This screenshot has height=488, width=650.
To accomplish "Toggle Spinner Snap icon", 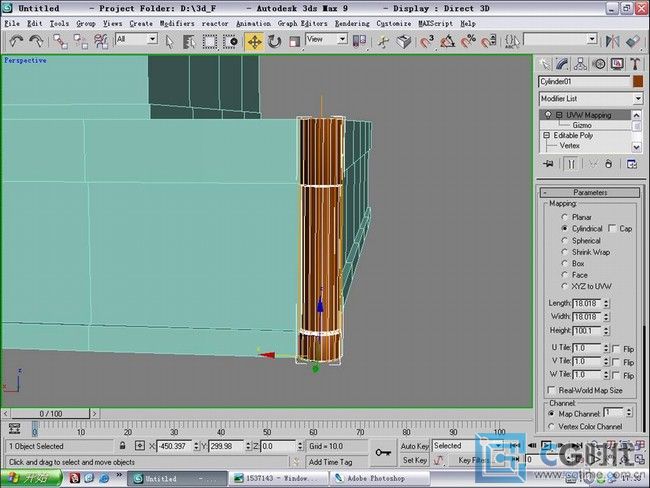I will coord(489,41).
